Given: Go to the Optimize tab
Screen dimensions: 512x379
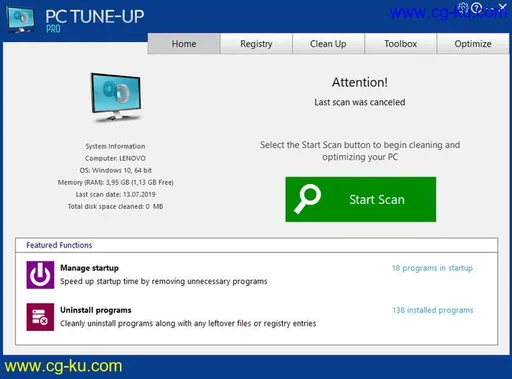Looking at the screenshot, I should click(473, 44).
